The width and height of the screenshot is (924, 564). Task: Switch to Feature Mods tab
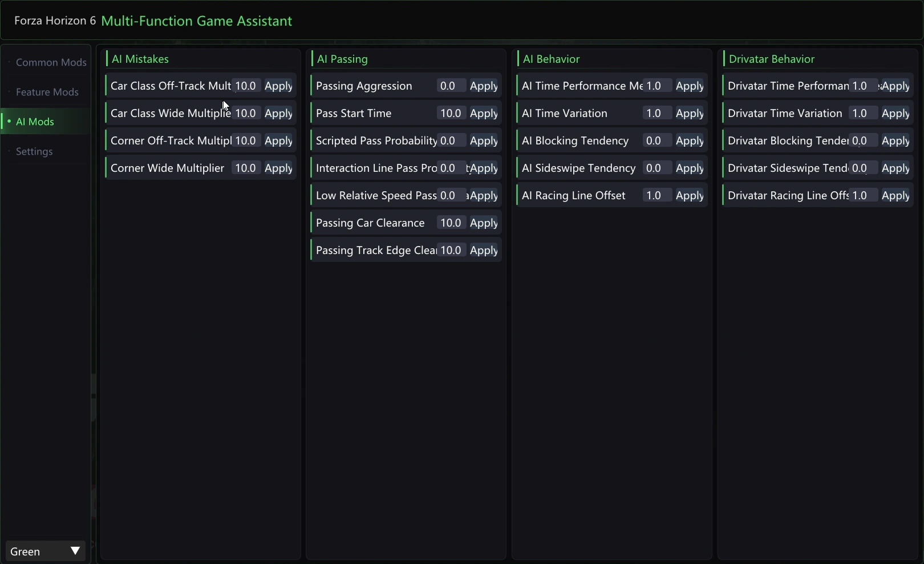point(46,92)
